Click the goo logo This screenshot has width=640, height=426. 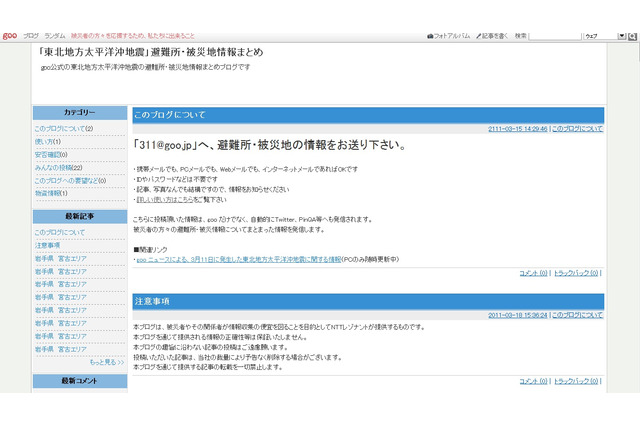point(10,36)
